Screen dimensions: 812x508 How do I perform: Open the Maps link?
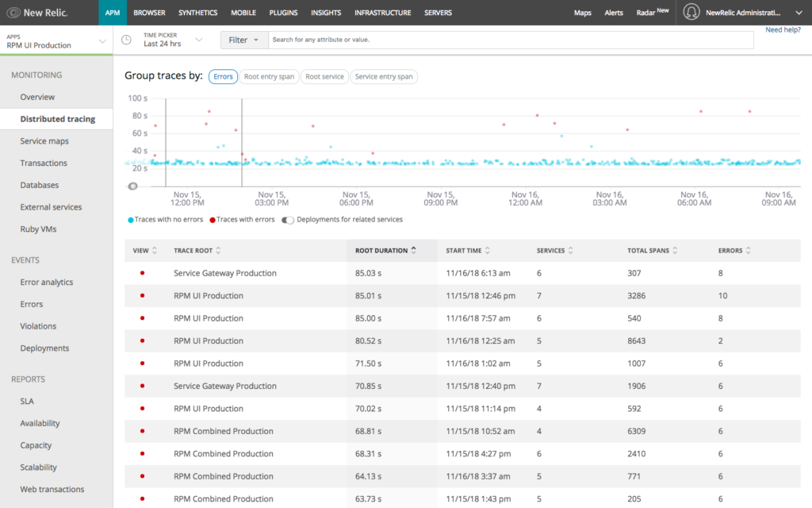point(583,13)
